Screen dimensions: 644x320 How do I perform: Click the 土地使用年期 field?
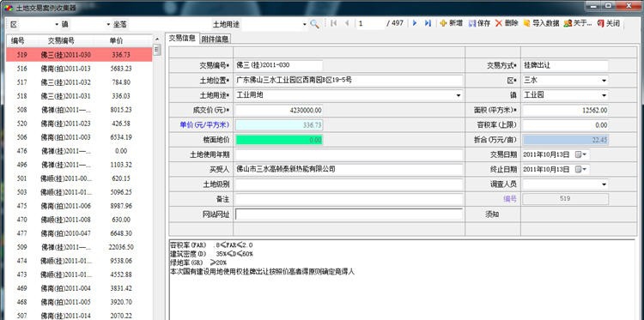(x=349, y=154)
